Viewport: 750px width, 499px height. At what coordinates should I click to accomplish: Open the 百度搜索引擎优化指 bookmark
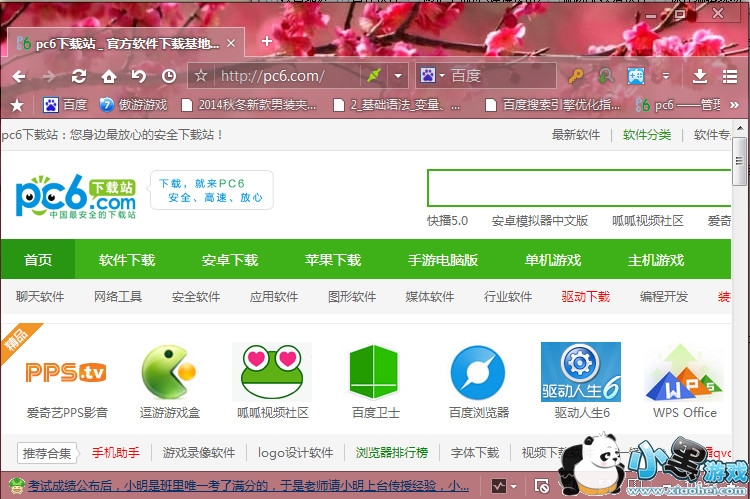click(552, 105)
